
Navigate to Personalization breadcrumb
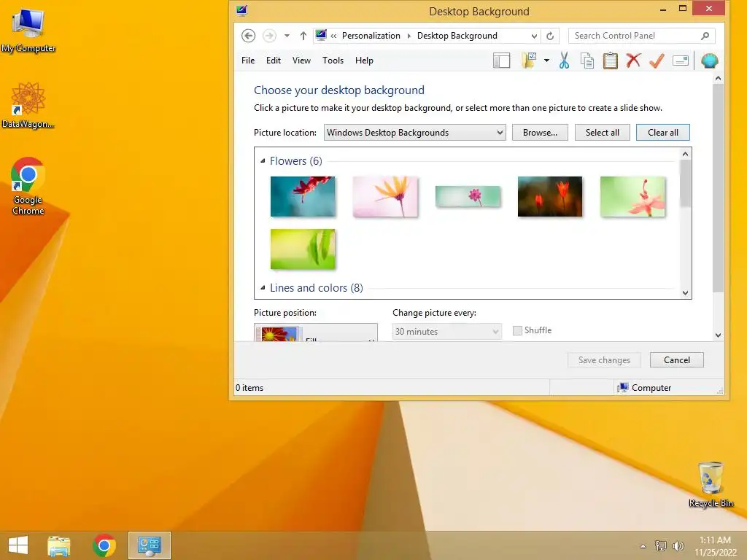point(371,36)
